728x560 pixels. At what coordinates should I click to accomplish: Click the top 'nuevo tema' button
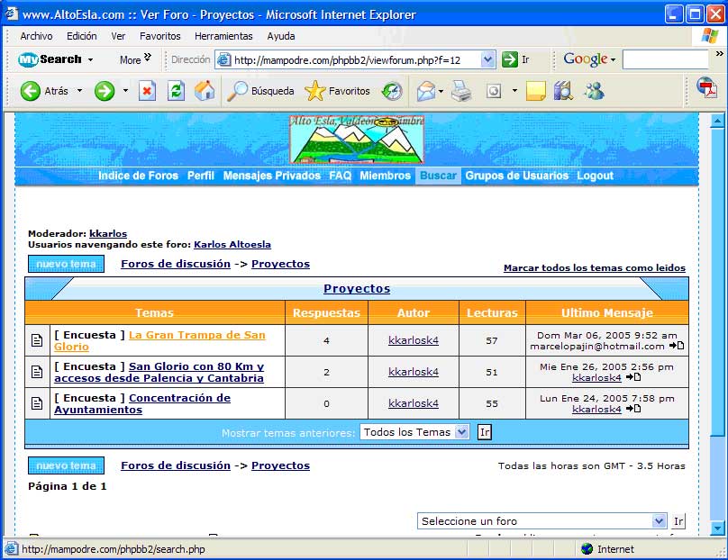66,264
